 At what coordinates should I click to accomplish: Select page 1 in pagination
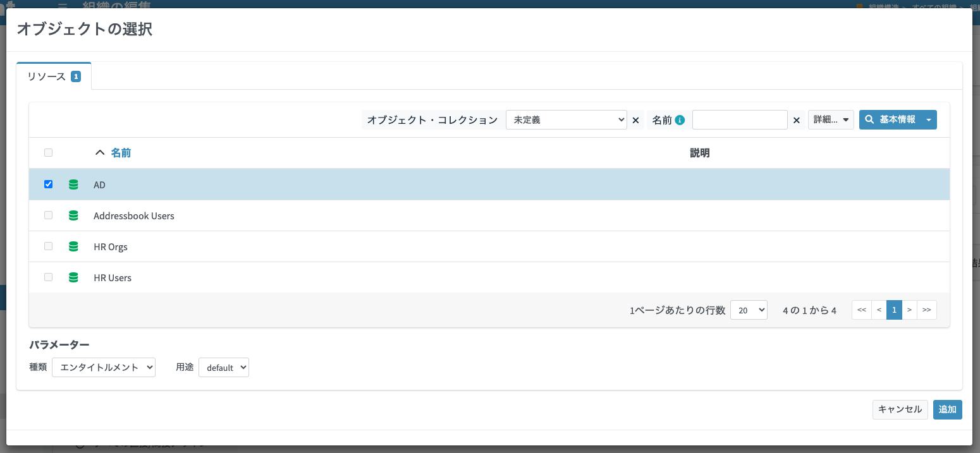click(x=894, y=310)
